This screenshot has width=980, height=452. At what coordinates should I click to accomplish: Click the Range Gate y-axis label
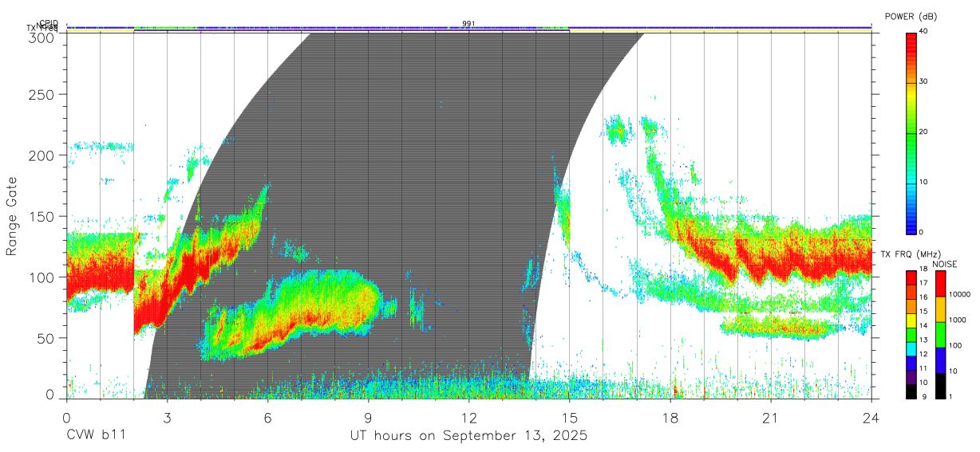point(12,216)
